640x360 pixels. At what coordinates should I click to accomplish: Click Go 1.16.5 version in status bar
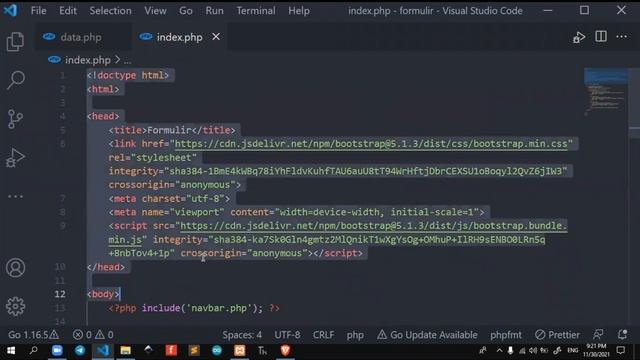pyautogui.click(x=33, y=335)
